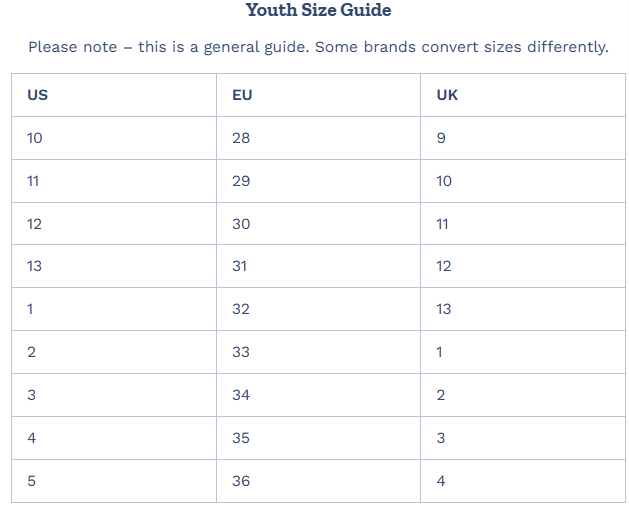Select the EU size 30 cell
The width and height of the screenshot is (629, 510).
pos(319,224)
